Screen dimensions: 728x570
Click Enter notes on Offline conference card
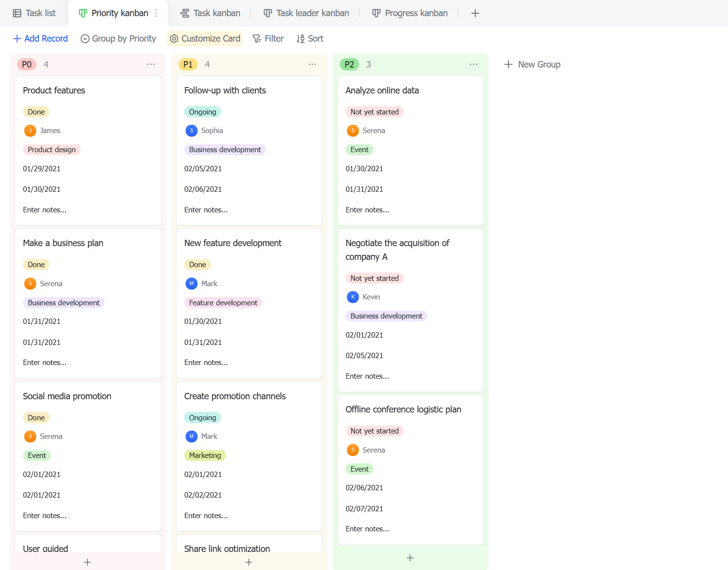[367, 529]
